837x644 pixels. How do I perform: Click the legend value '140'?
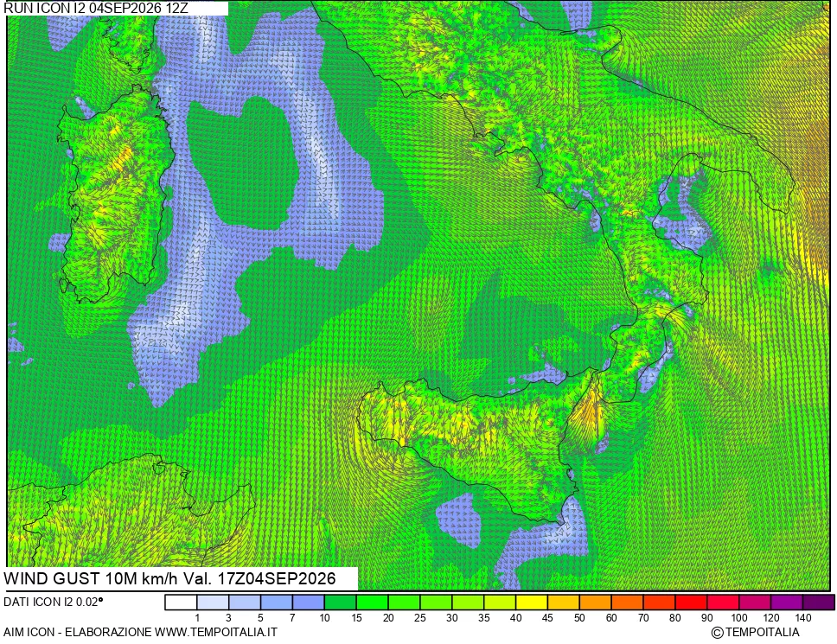[802, 618]
